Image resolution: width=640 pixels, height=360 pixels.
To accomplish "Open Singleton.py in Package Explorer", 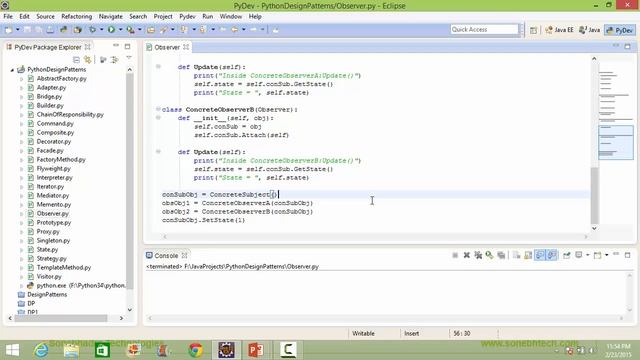I will [x=53, y=241].
